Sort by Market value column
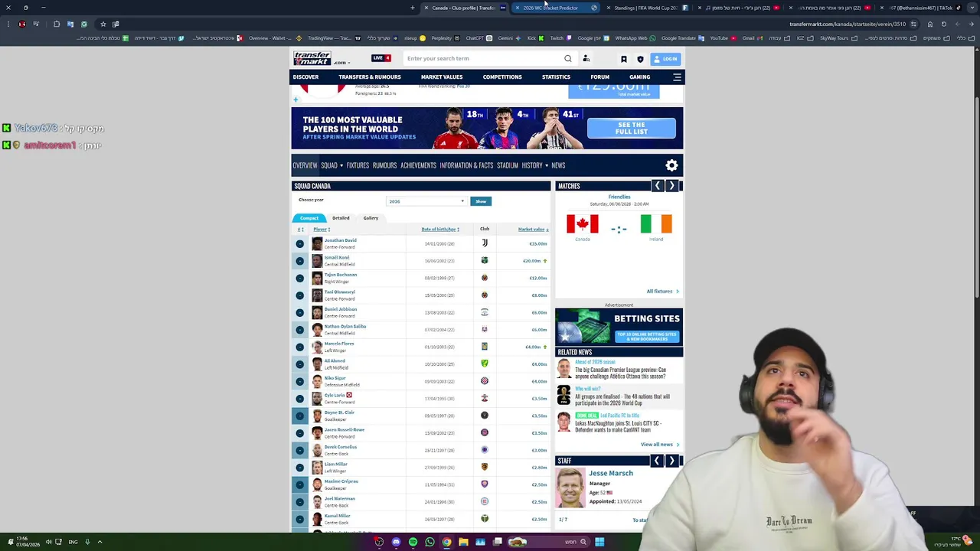Viewport: 980px width, 551px height. (533, 229)
